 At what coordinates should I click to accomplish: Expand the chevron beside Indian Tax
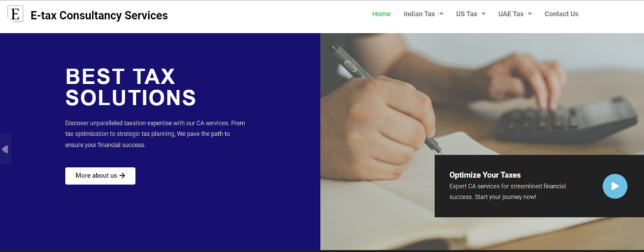coord(441,14)
